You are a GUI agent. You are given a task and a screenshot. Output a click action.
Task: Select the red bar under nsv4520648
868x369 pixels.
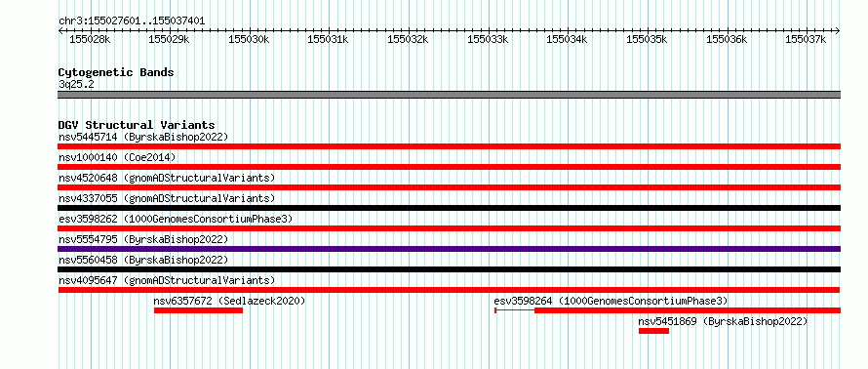(x=449, y=187)
